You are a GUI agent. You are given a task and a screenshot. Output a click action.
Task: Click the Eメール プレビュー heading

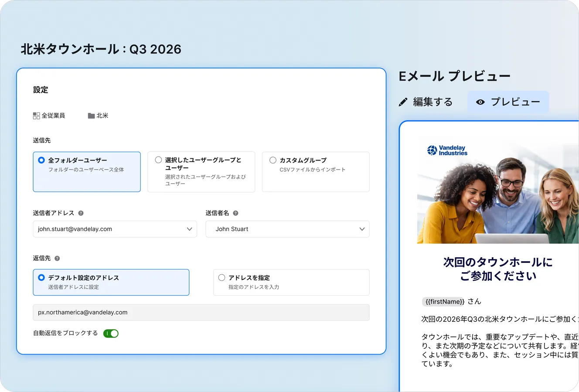pos(455,76)
